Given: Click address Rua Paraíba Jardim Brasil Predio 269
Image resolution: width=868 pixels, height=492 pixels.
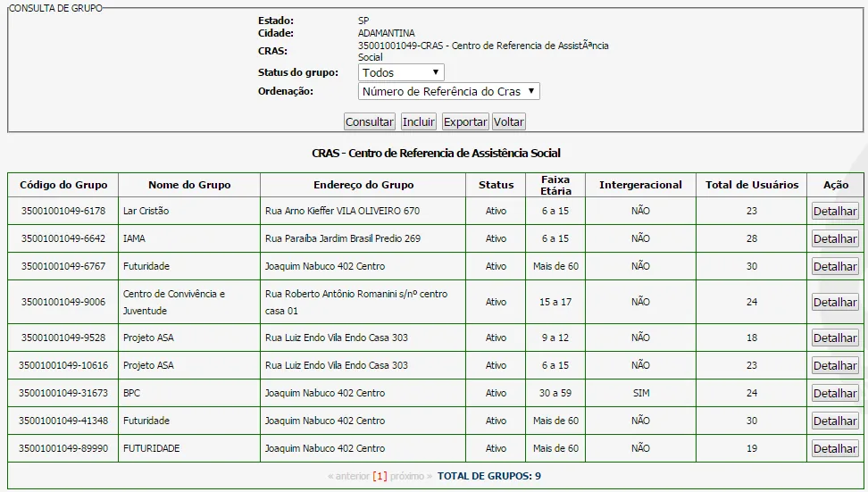Looking at the screenshot, I should [343, 238].
